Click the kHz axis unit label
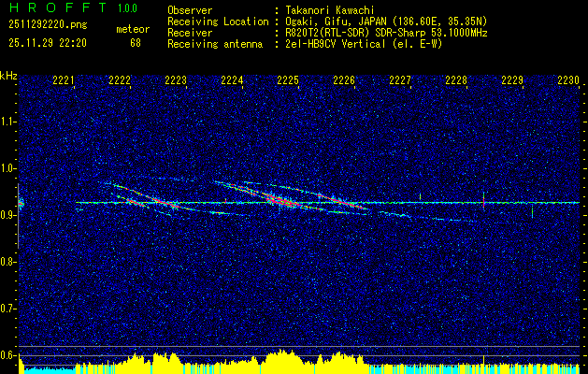588x374 pixels. [8, 76]
